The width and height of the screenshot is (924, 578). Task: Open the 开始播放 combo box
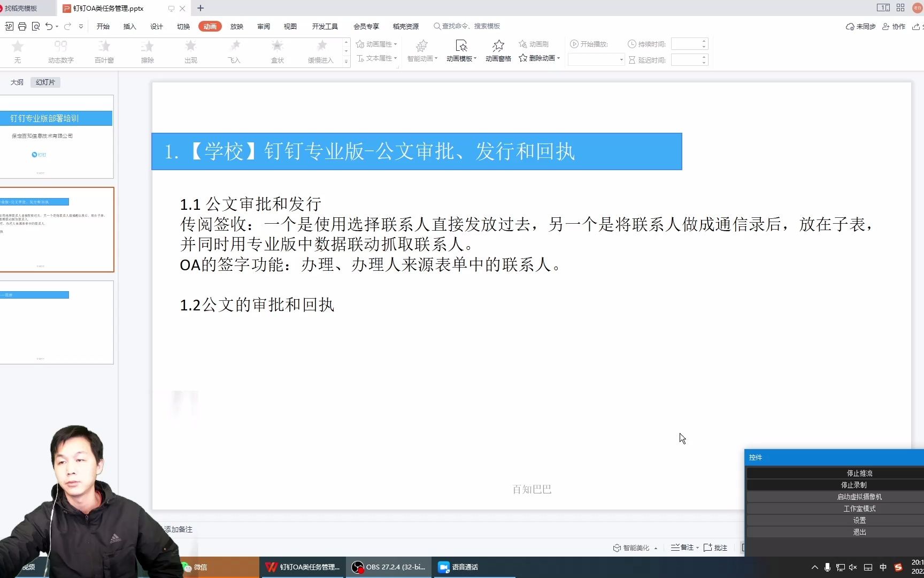[x=596, y=59]
